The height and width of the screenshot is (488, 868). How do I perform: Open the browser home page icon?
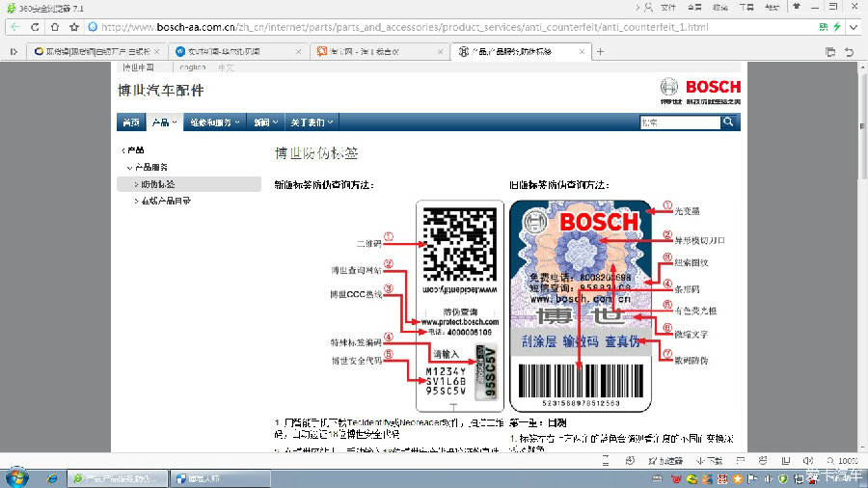[x=55, y=27]
